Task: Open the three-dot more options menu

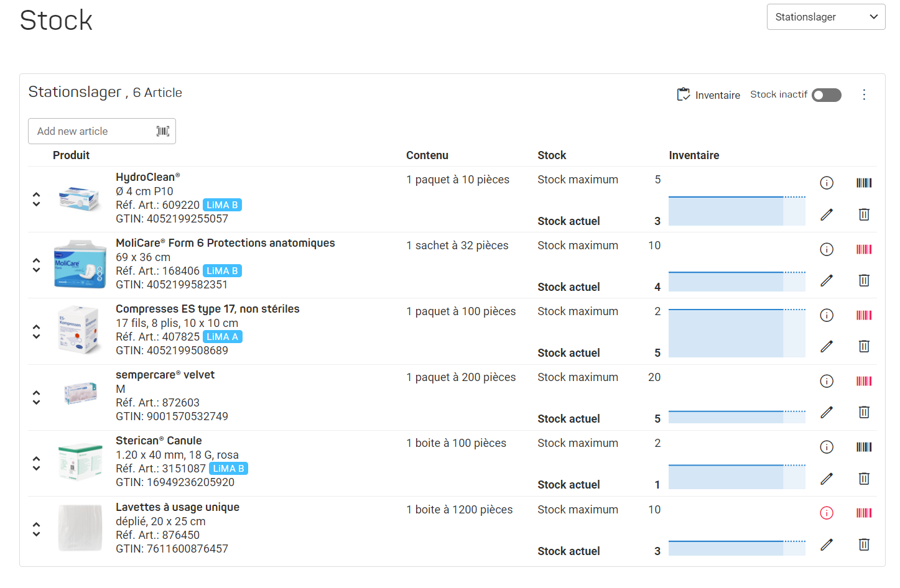Action: click(864, 94)
